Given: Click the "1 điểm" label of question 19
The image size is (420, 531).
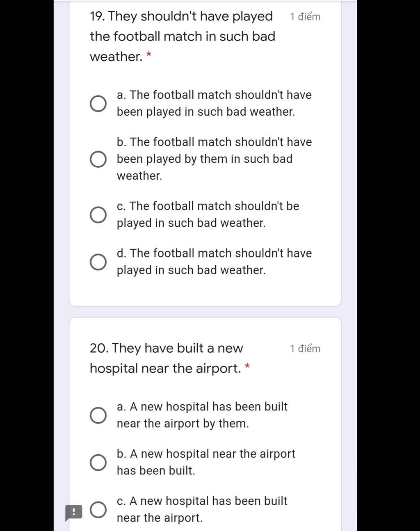Looking at the screenshot, I should pyautogui.click(x=305, y=17).
